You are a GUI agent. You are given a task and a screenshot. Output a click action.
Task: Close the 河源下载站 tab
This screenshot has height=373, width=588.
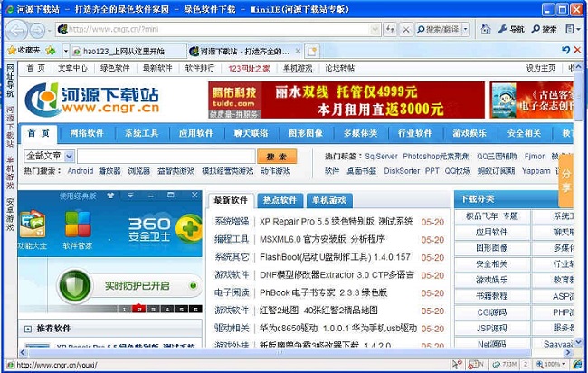tap(298, 51)
